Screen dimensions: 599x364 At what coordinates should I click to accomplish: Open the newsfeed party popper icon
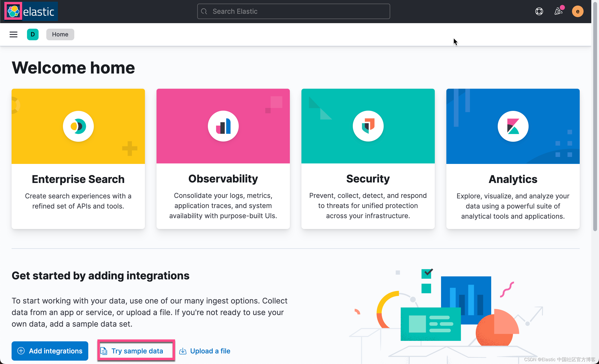(558, 11)
